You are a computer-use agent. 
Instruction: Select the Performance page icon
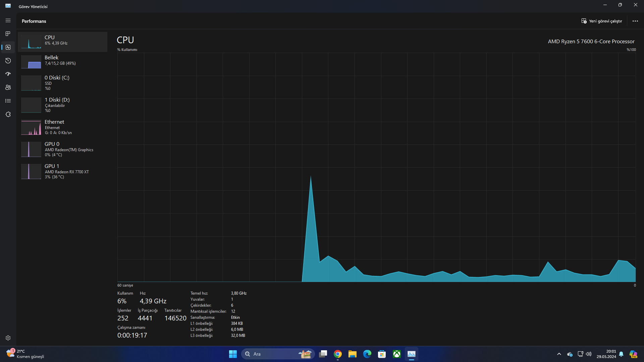click(x=8, y=47)
